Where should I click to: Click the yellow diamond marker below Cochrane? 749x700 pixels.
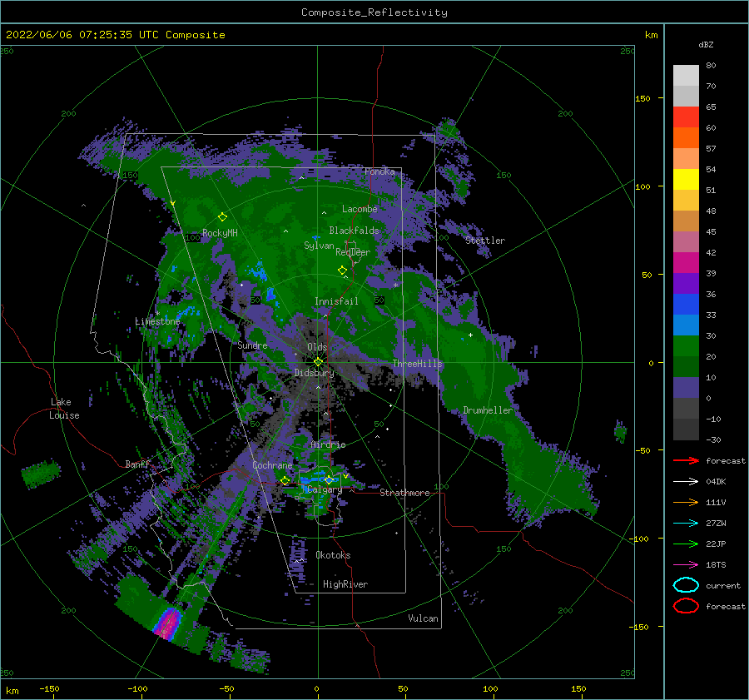[x=285, y=480]
